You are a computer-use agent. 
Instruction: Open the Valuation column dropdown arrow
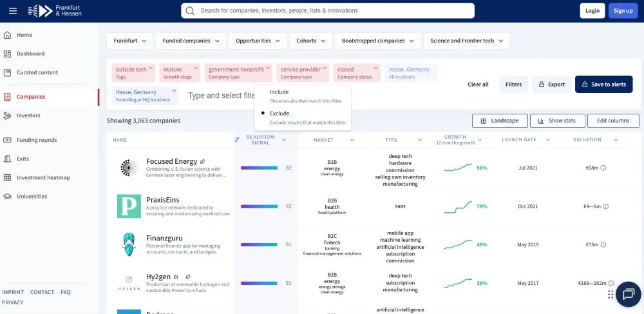click(x=616, y=140)
